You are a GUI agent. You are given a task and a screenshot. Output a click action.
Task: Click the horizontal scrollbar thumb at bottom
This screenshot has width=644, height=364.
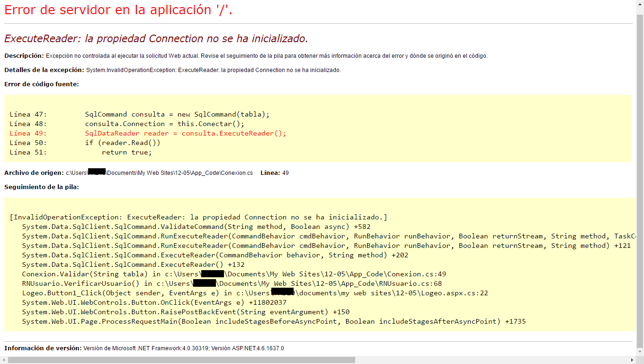(181, 360)
